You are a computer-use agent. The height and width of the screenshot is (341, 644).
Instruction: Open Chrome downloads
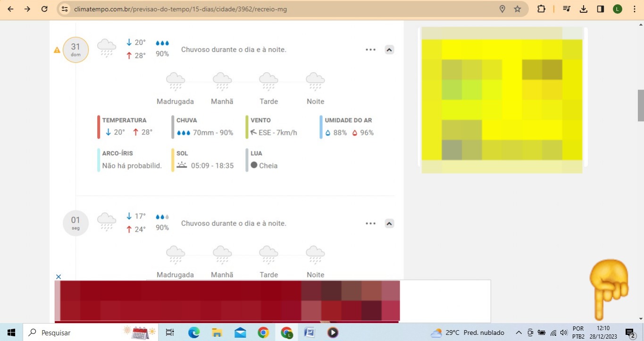(584, 9)
